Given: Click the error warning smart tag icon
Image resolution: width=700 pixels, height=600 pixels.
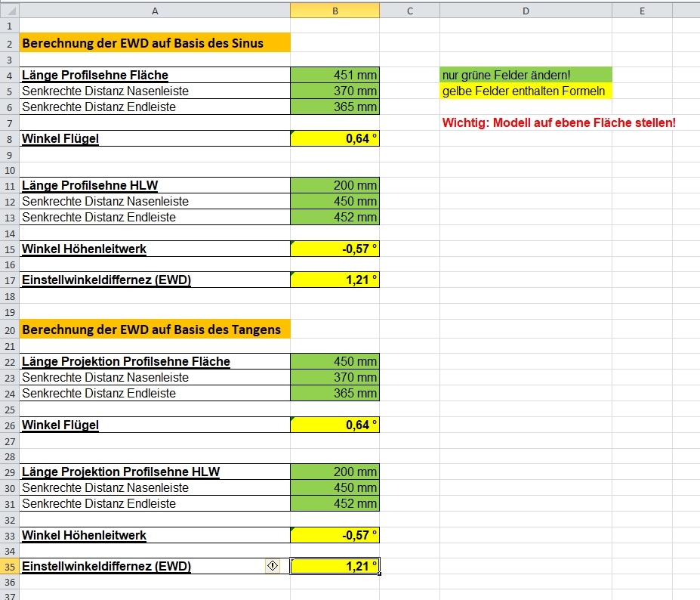Looking at the screenshot, I should pyautogui.click(x=273, y=566).
